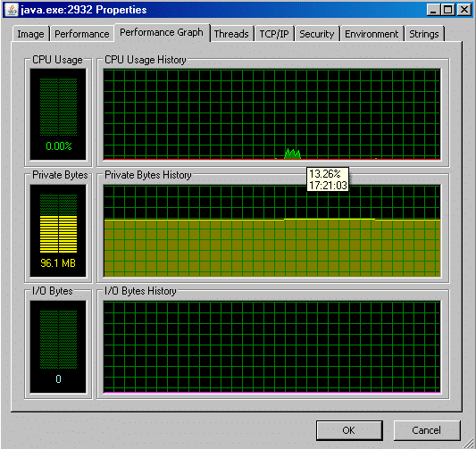
Task: Open the Strings tab
Action: coord(424,34)
